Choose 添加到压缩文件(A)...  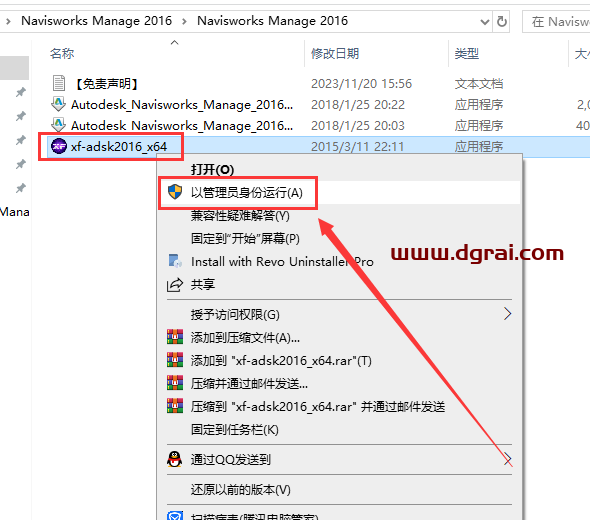tap(245, 338)
